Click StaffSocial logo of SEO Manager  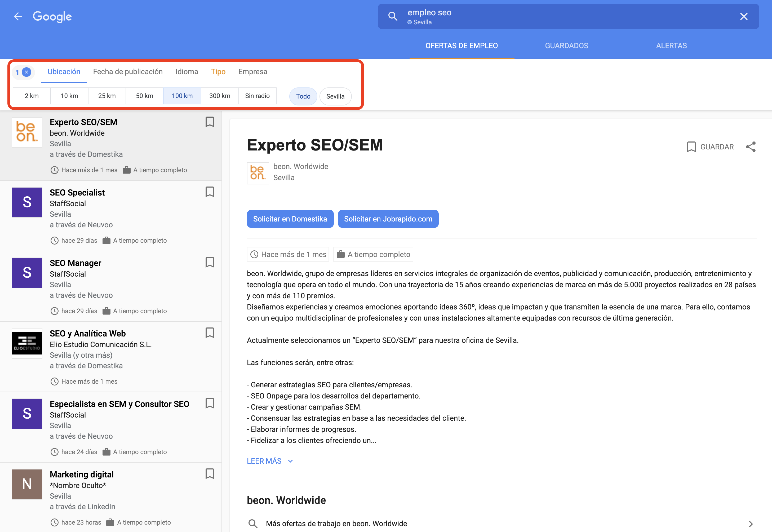click(x=27, y=273)
